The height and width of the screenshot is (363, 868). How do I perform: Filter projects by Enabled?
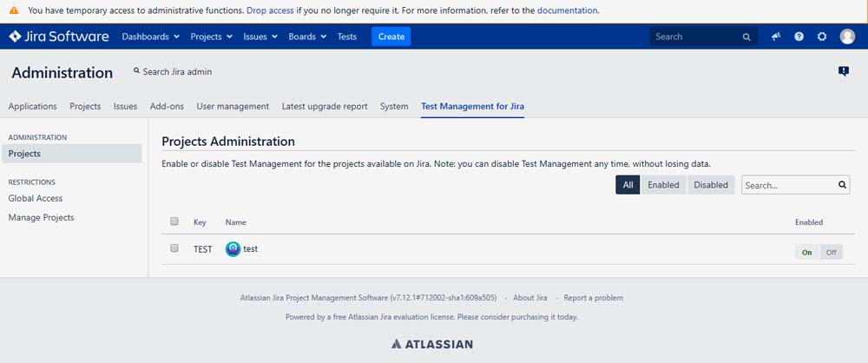point(663,185)
